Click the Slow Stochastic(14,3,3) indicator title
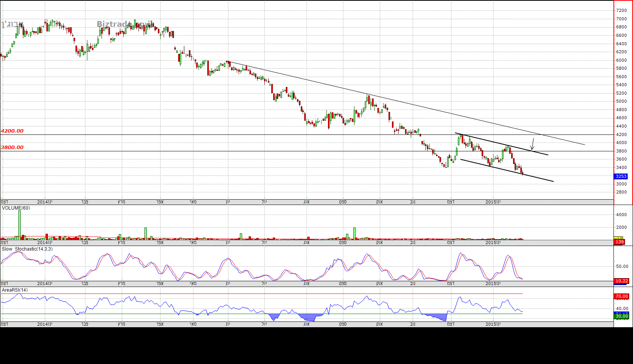The height and width of the screenshot is (364, 633). point(27,249)
